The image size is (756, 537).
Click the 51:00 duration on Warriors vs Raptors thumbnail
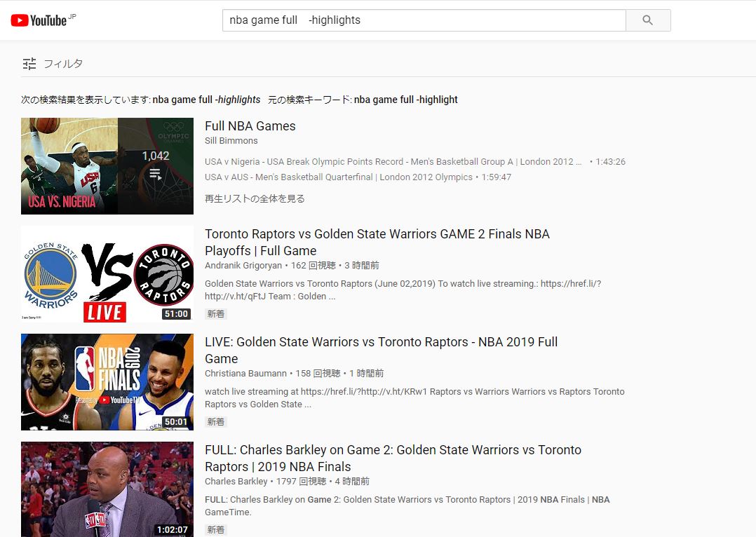pos(176,314)
